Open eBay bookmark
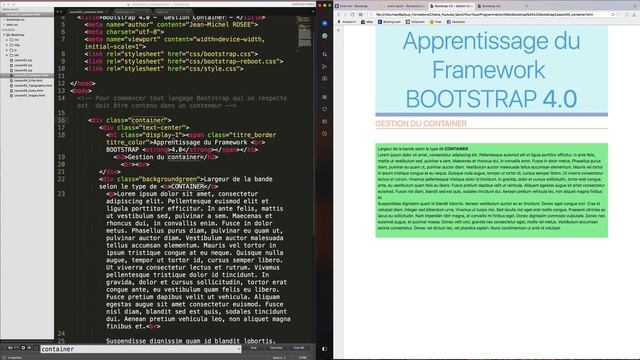This screenshot has width=640, height=360. tap(367, 22)
